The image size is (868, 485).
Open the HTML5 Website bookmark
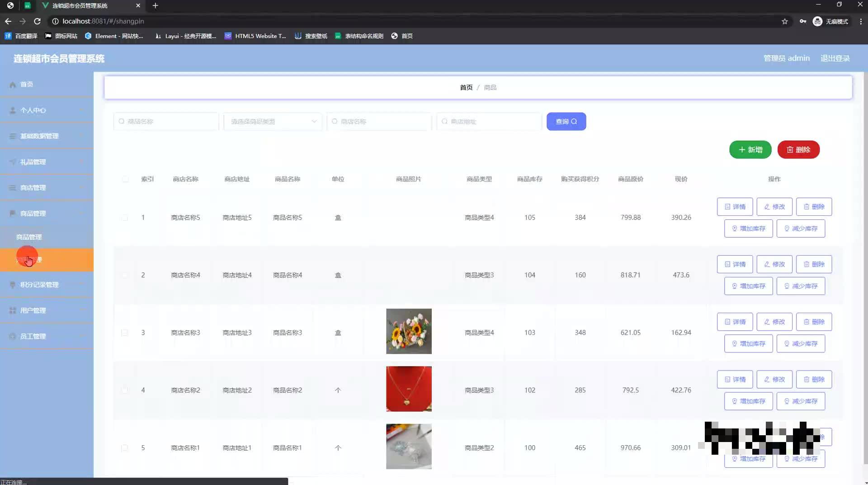[255, 36]
